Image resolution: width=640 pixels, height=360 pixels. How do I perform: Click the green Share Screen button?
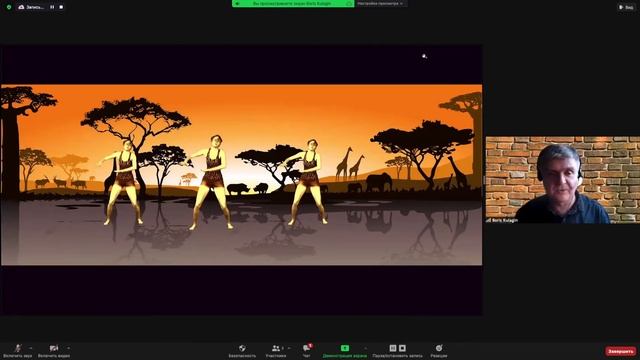coord(345,351)
